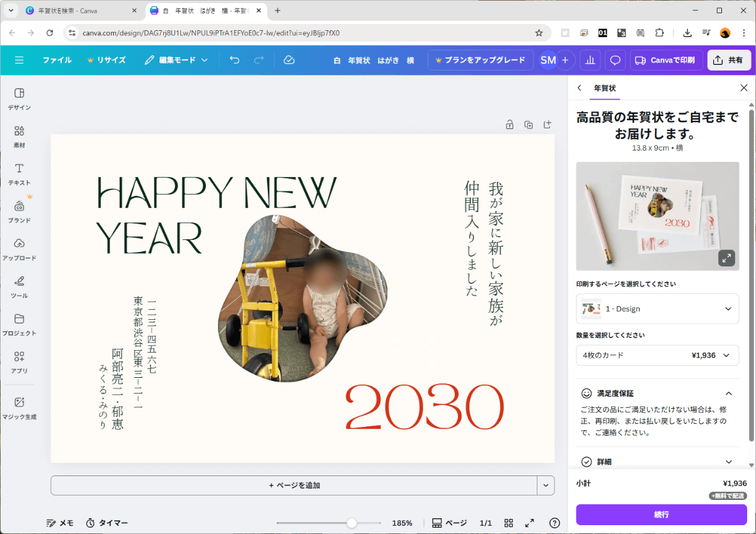Viewport: 756px width, 534px height.
Task: Check cloud save status icon
Action: (x=289, y=60)
